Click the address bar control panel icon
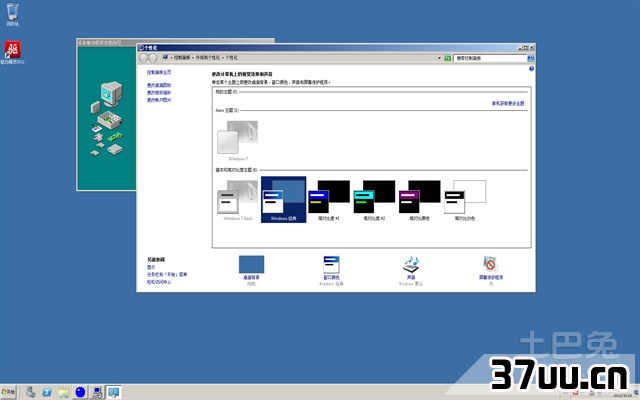This screenshot has height=400, width=640. (x=165, y=58)
